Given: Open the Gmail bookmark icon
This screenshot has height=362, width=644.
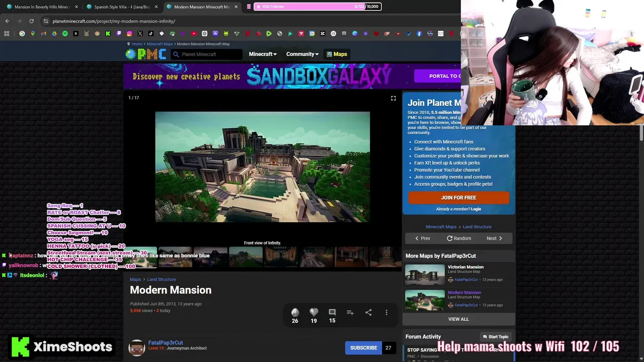Looking at the screenshot, I should pyautogui.click(x=43, y=34).
